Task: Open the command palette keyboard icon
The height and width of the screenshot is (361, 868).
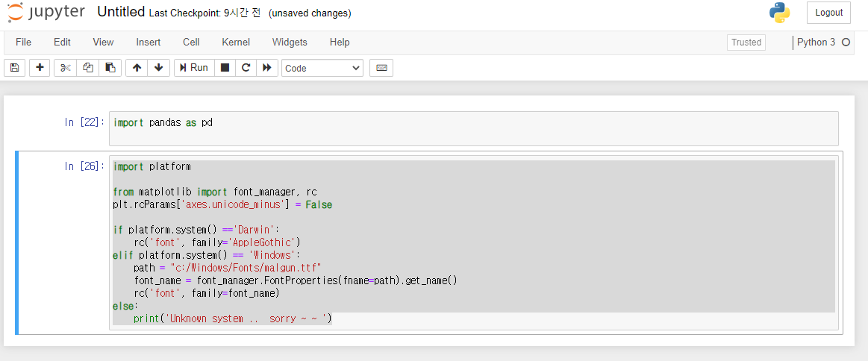Action: [381, 68]
